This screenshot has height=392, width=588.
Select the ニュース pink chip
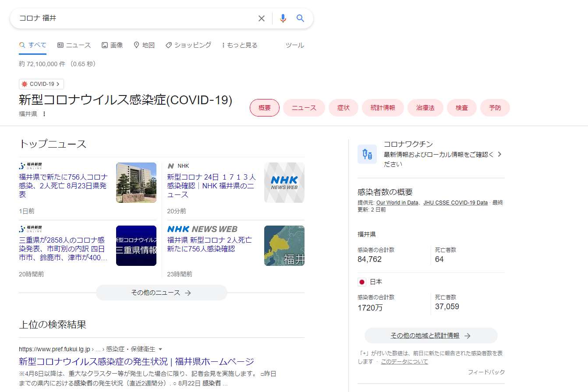[x=304, y=108]
